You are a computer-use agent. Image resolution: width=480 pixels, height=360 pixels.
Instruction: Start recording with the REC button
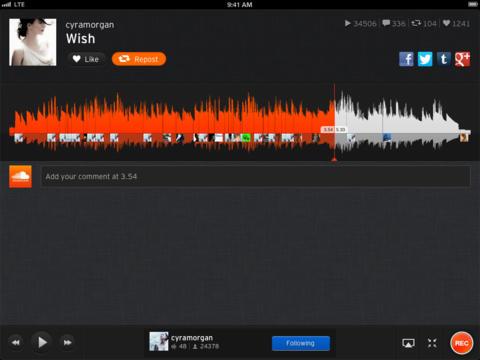pyautogui.click(x=462, y=343)
